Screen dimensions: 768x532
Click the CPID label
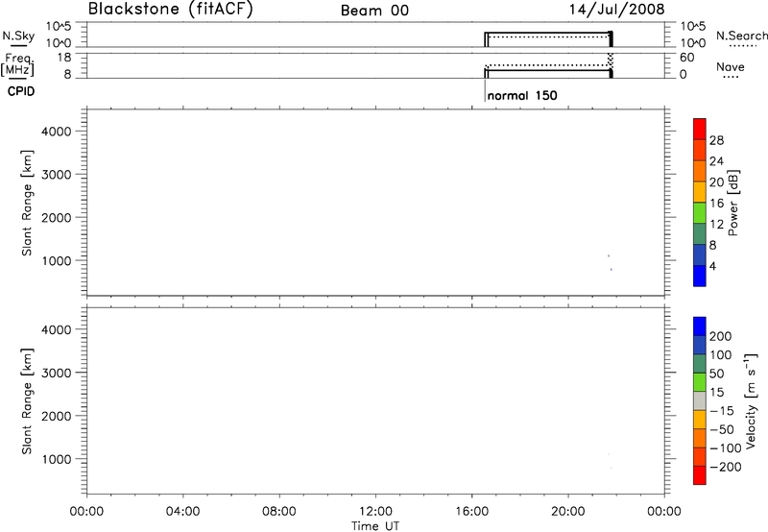(x=21, y=91)
